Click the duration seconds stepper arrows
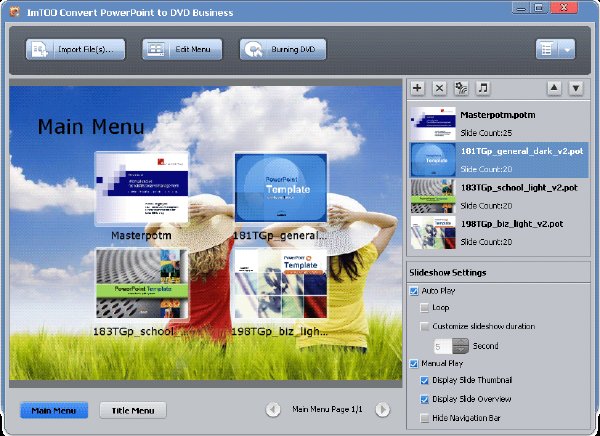The width and height of the screenshot is (600, 436). point(460,346)
